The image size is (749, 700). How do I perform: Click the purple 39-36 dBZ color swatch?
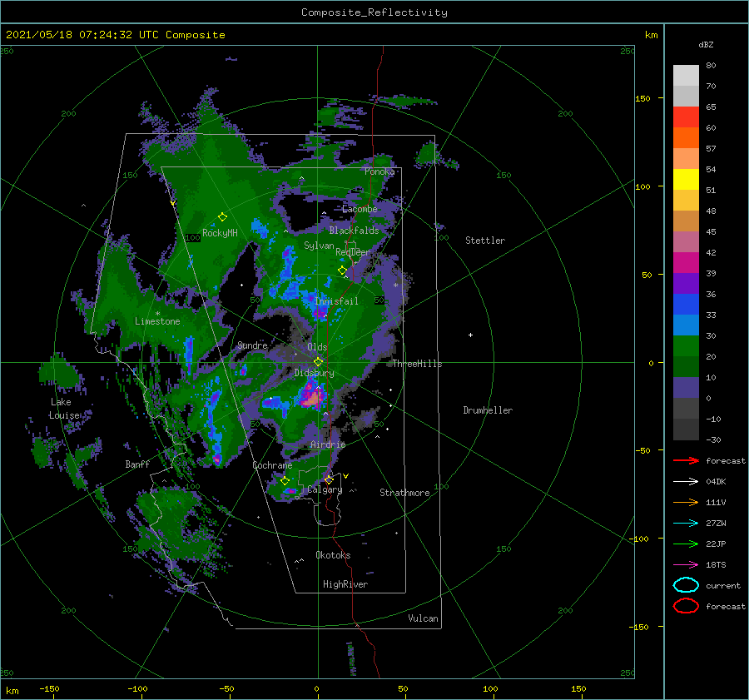click(x=686, y=284)
